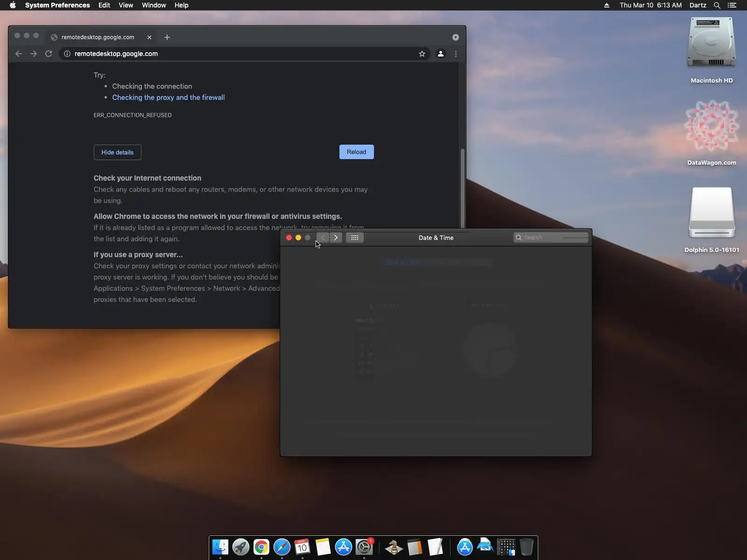
Task: Open the Apple menu
Action: click(13, 5)
